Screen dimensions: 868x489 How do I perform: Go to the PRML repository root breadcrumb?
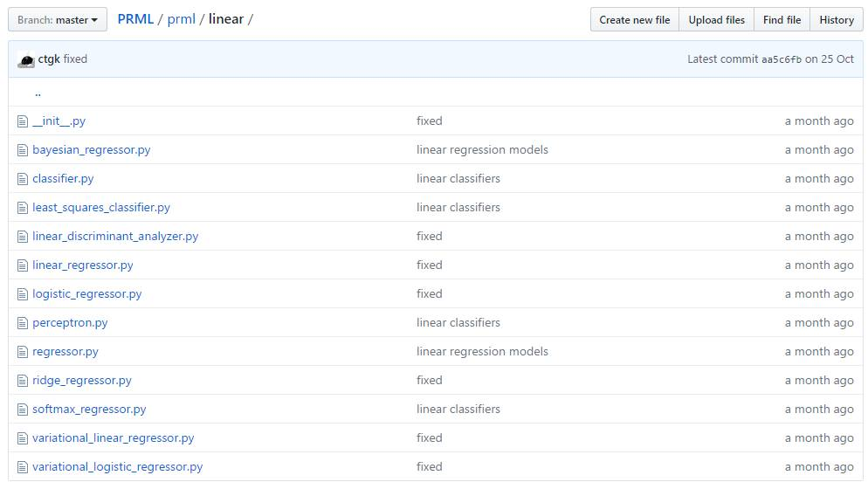click(135, 19)
